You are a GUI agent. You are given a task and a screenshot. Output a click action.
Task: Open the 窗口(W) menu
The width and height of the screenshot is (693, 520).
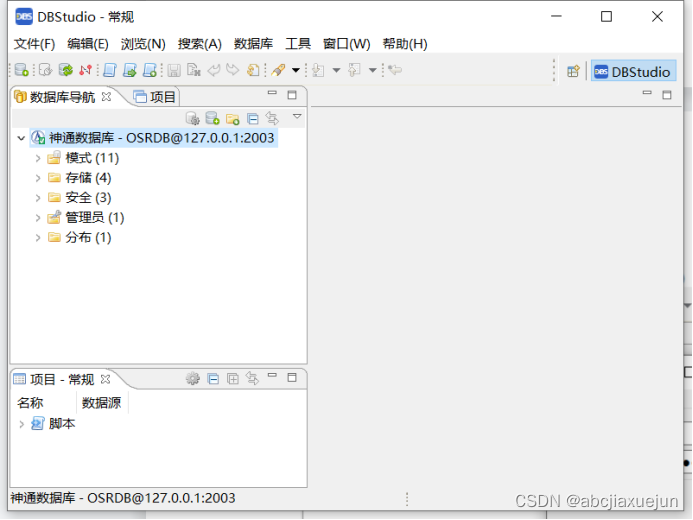tap(346, 44)
